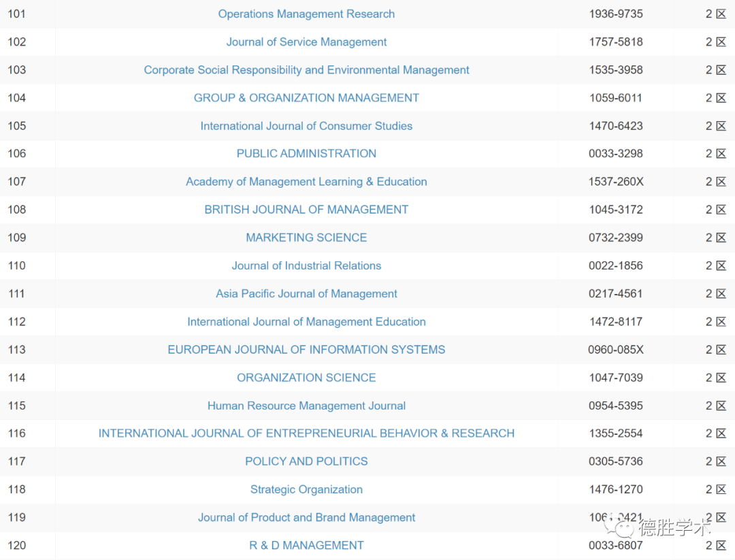
Task: Select ISSN 1476-1270 cell
Action: pyautogui.click(x=615, y=490)
